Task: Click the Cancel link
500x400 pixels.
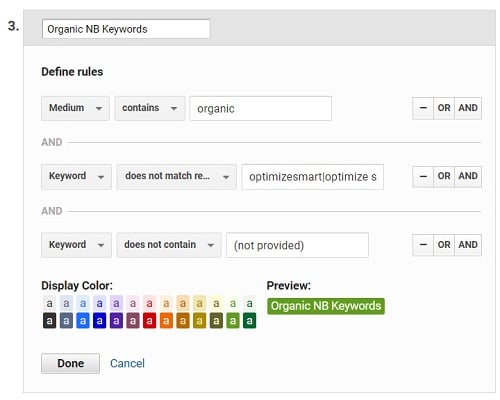Action: point(127,363)
